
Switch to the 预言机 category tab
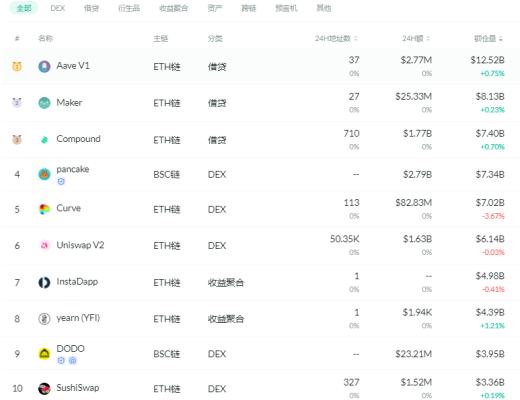(286, 8)
